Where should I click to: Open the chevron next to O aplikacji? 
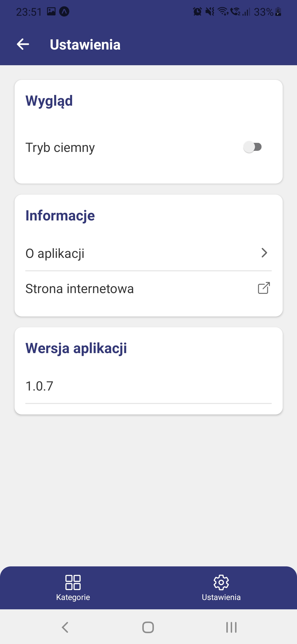click(x=264, y=253)
